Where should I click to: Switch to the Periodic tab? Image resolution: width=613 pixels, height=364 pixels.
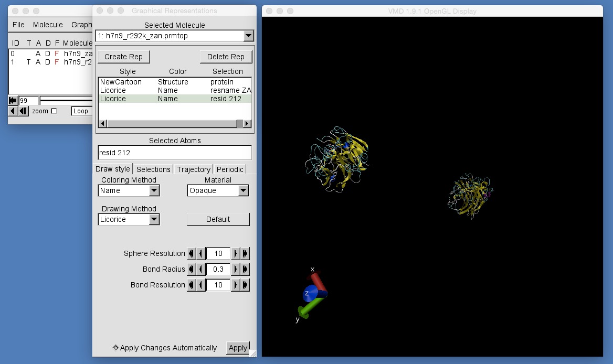pos(230,169)
